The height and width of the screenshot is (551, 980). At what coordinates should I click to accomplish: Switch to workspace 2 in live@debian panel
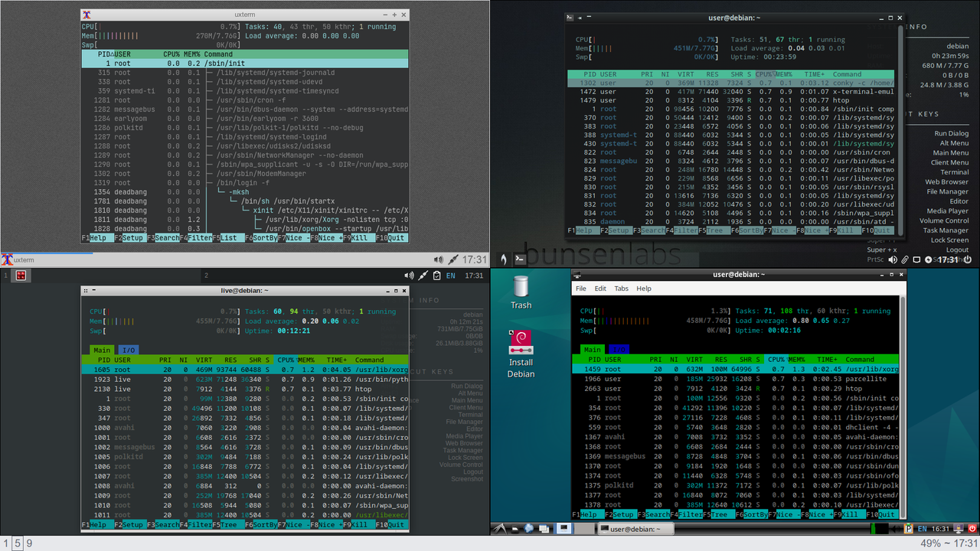pyautogui.click(x=207, y=275)
